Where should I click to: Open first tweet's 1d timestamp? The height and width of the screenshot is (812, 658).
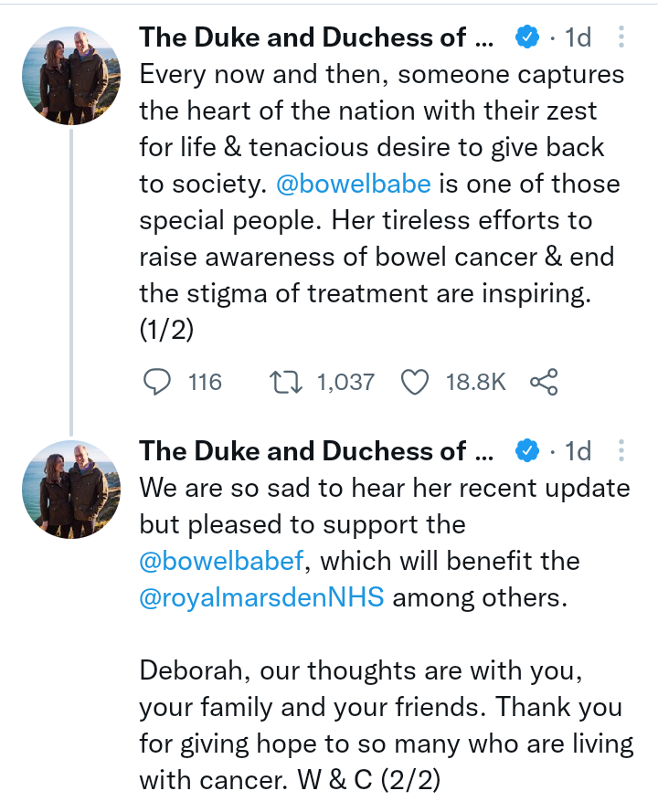pos(578,37)
